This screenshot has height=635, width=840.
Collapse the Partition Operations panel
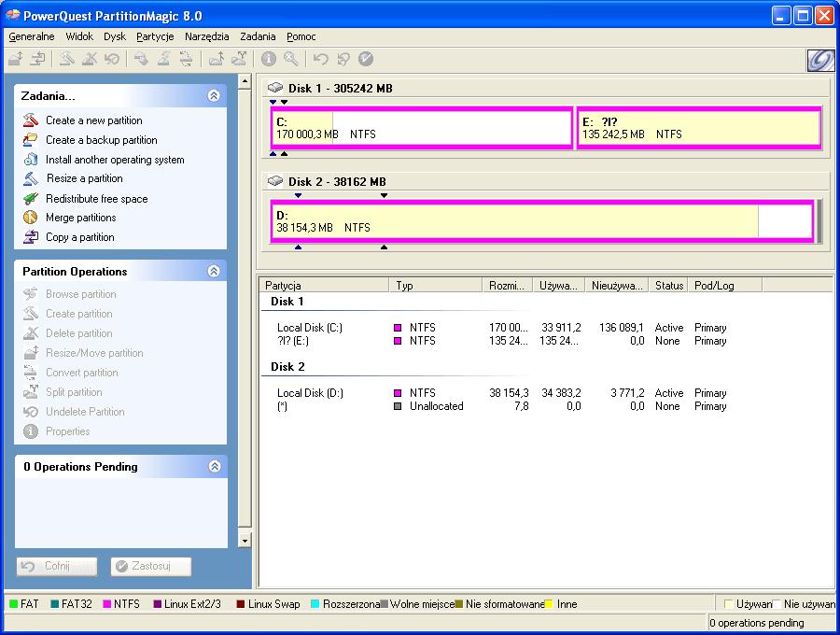[x=214, y=271]
